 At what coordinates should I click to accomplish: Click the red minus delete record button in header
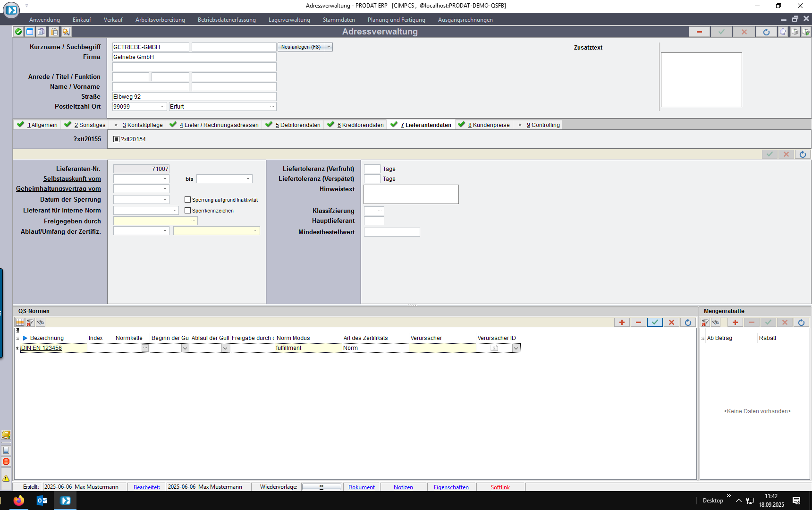click(699, 32)
